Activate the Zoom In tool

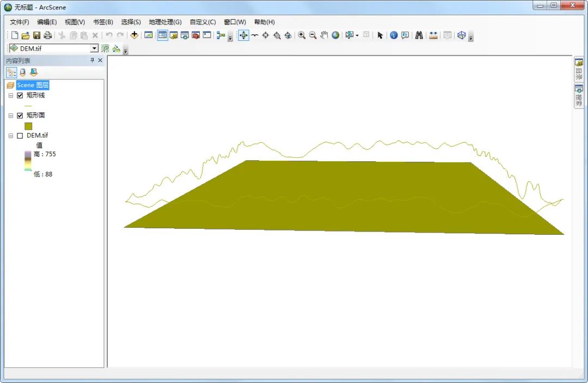[x=302, y=35]
